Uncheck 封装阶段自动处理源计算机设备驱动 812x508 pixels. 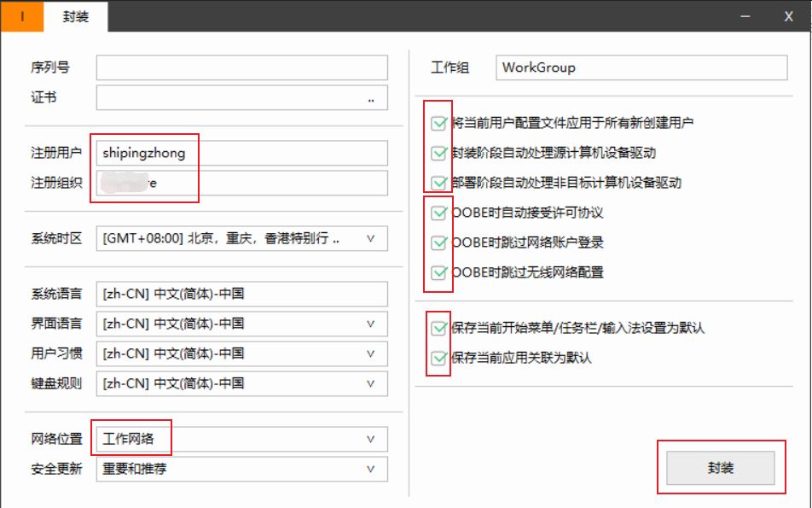[439, 153]
